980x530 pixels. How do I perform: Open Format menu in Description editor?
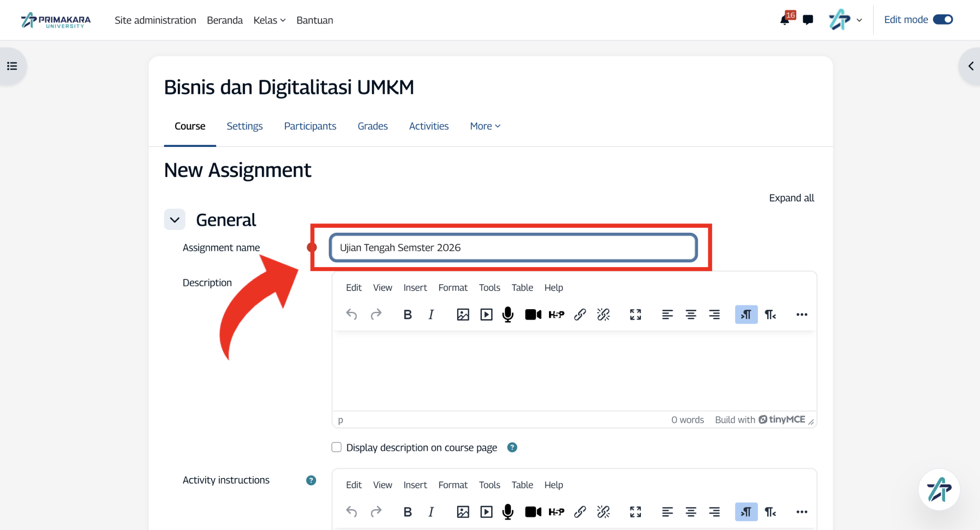(x=453, y=287)
